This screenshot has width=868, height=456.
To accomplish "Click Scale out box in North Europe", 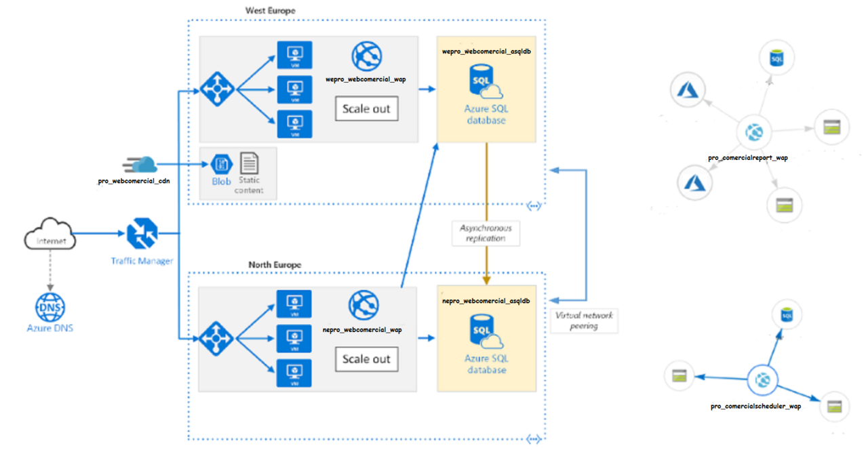I will pyautogui.click(x=366, y=359).
